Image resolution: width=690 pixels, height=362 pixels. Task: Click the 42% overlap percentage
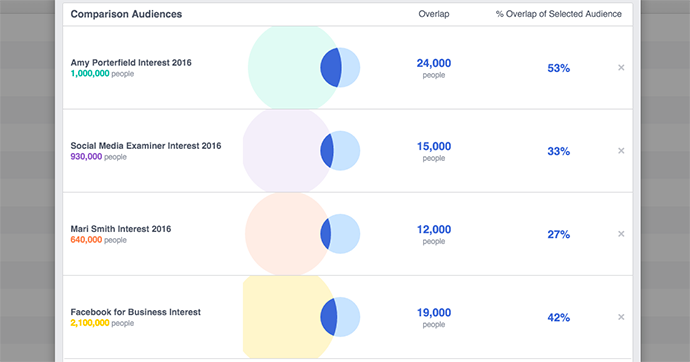(x=558, y=318)
